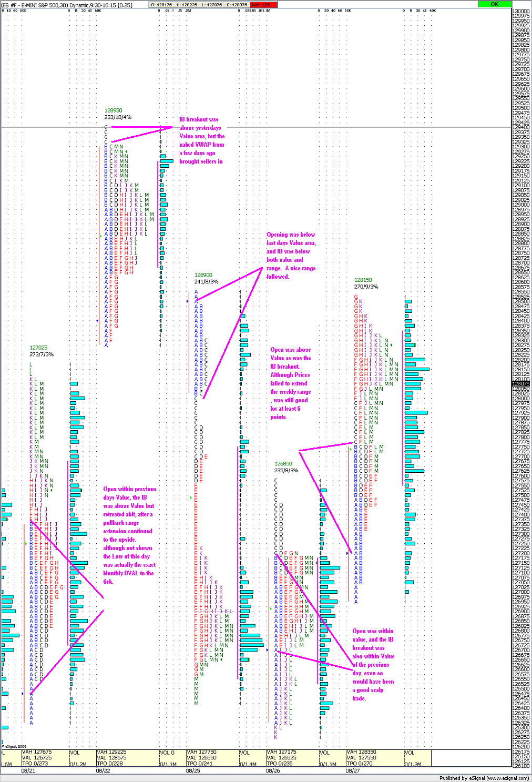The height and width of the screenshot is (782, 532).
Task: Click the VAH 128350 value area box
Action: pyautogui.click(x=375, y=758)
